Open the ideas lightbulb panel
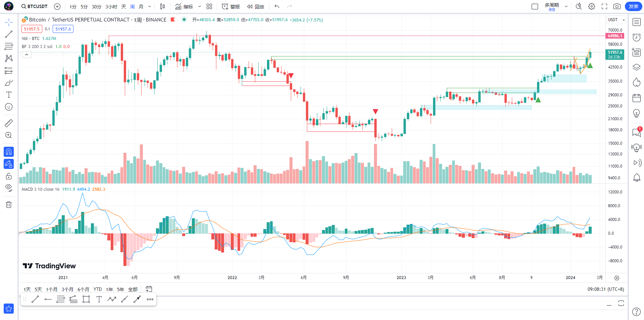 pos(636,113)
